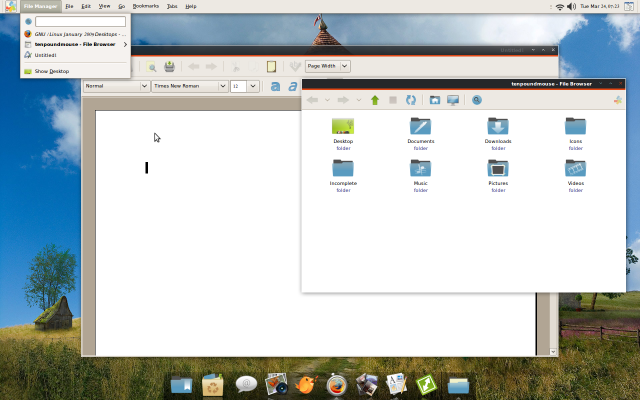Image resolution: width=640 pixels, height=400 pixels.
Task: Select the GNU/Linux January Desktops window entry
Action: 76,34
